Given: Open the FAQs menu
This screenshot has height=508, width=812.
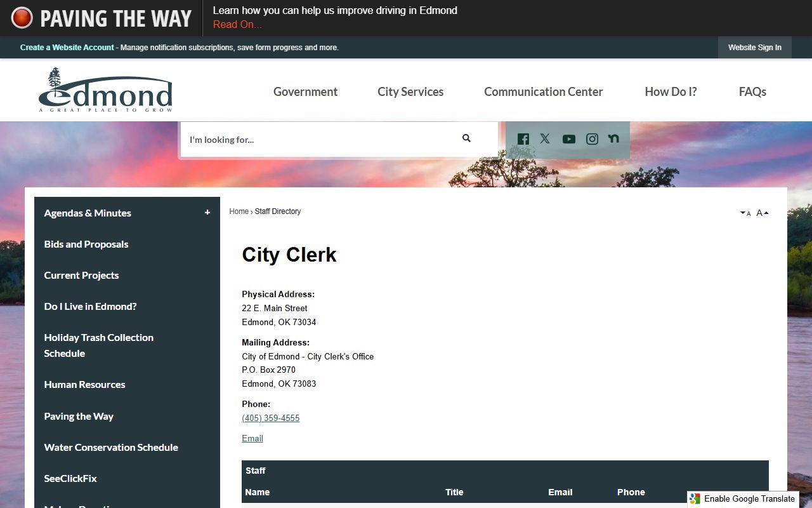Looking at the screenshot, I should pyautogui.click(x=752, y=91).
